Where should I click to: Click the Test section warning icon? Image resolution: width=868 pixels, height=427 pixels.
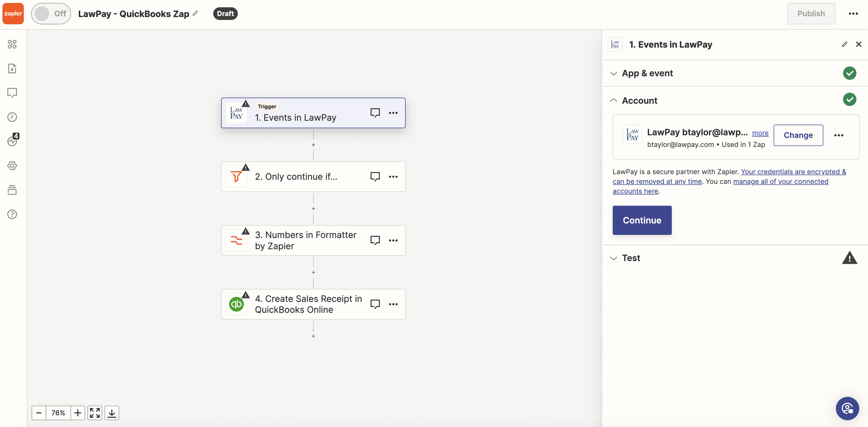pos(850,258)
